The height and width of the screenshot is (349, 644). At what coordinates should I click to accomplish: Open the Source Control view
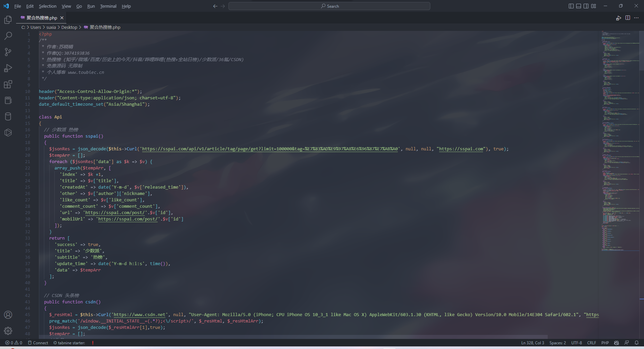(x=8, y=52)
